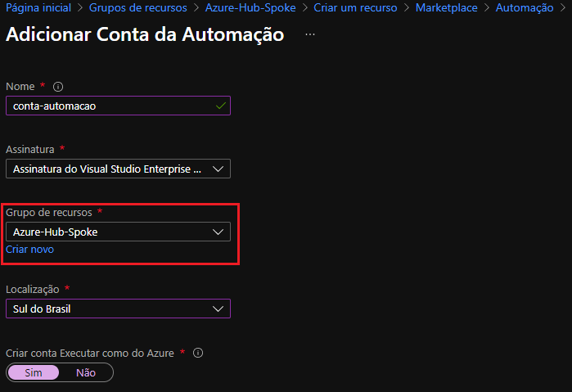This screenshot has width=572, height=392.
Task: Click into the Nome text field
Action: (106, 106)
